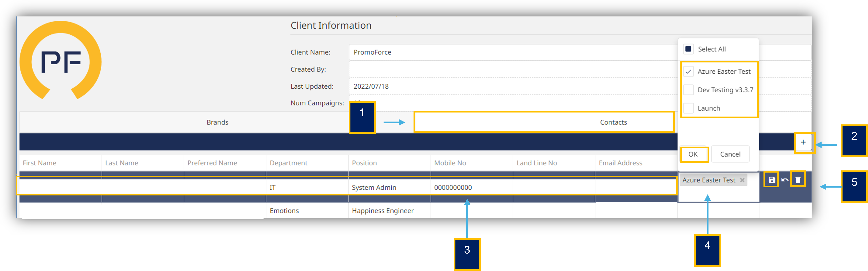This screenshot has height=271, width=868.
Task: Click the Mobile No column header
Action: click(x=472, y=163)
